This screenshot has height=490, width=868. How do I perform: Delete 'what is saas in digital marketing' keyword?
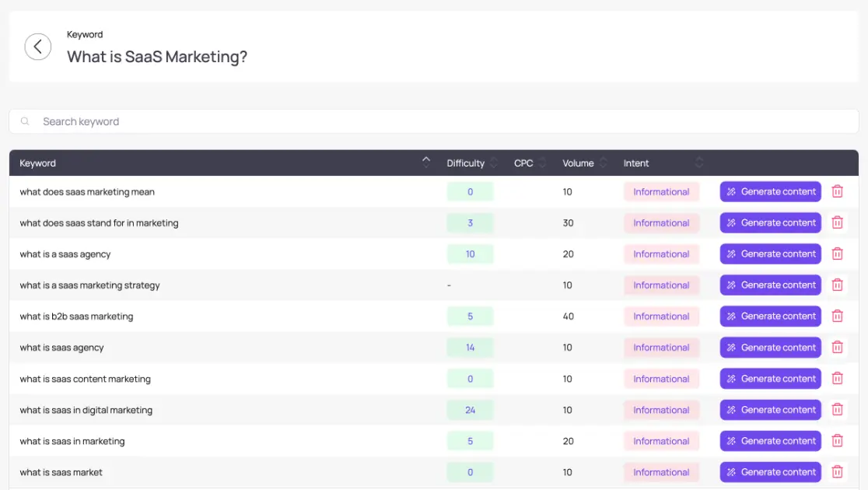click(x=838, y=410)
